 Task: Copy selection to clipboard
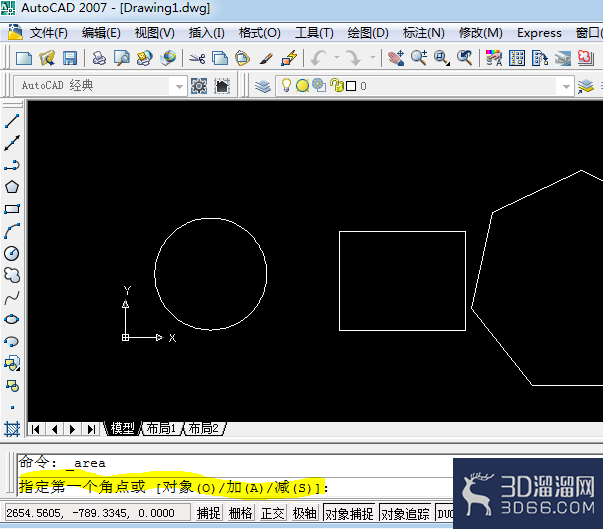[x=220, y=58]
